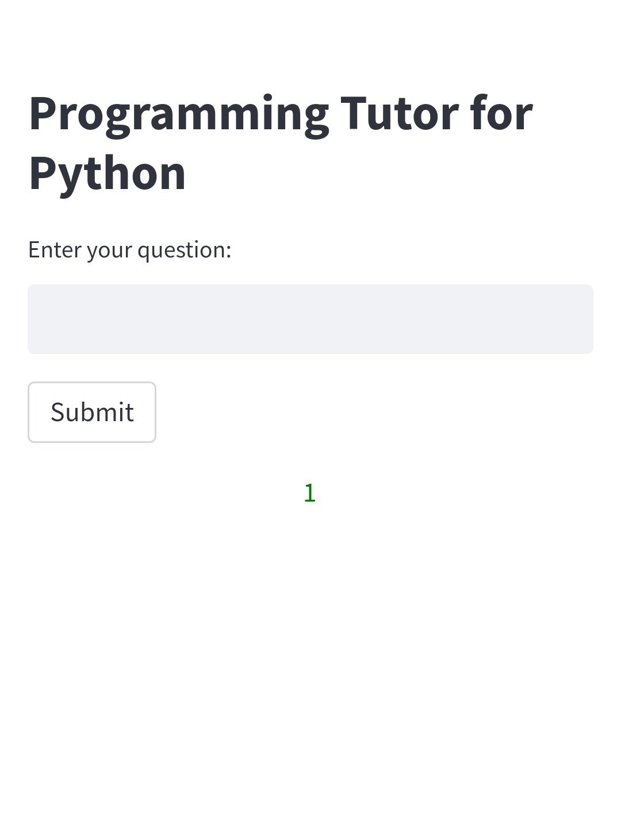621x840 pixels.
Task: Activate the empty input under "Enter your question:"
Action: tap(310, 319)
